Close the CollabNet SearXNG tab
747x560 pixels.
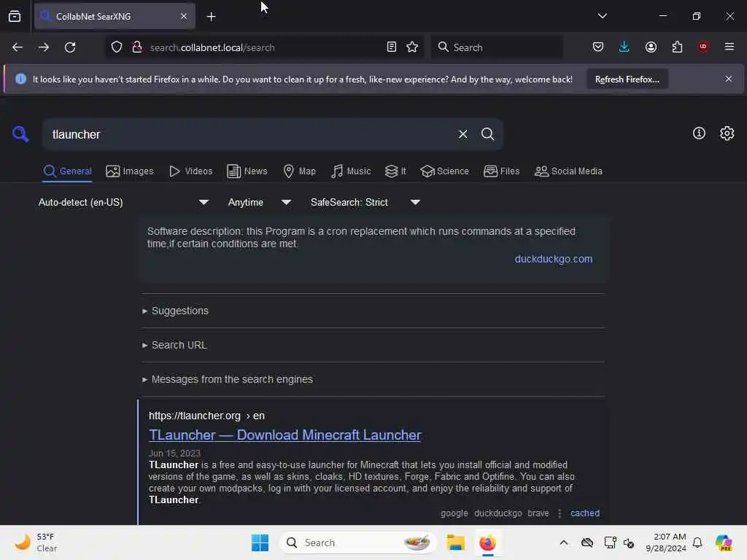(x=183, y=16)
